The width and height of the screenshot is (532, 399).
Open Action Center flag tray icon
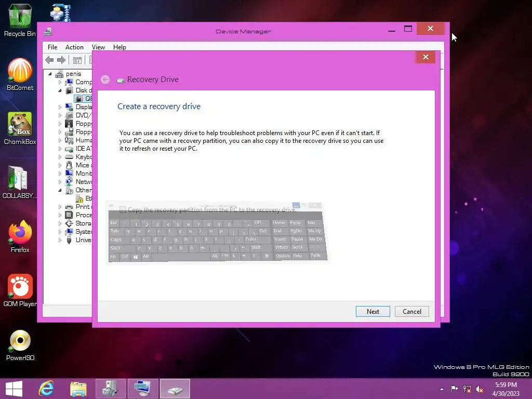click(x=454, y=389)
